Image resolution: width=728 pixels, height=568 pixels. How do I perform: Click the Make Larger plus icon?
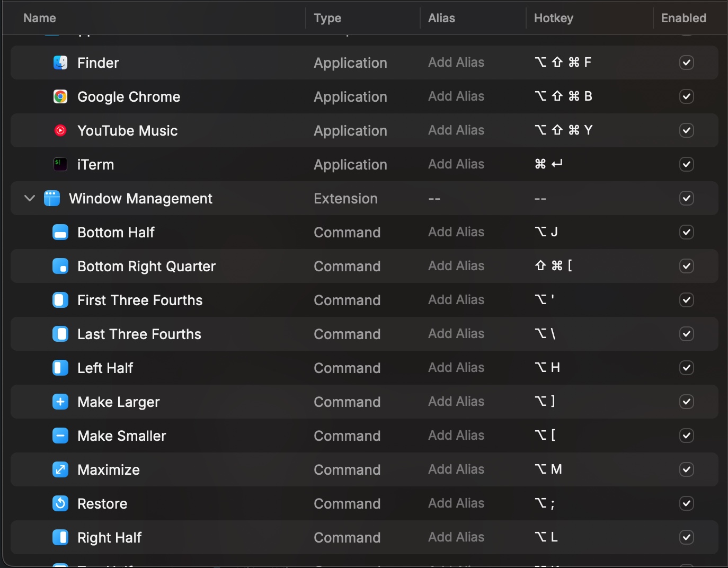coord(60,402)
